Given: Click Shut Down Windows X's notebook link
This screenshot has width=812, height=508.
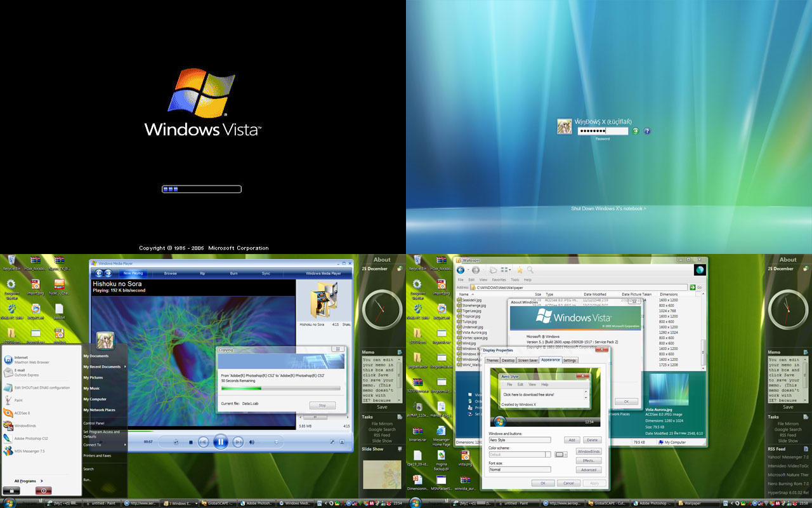Looking at the screenshot, I should [608, 208].
